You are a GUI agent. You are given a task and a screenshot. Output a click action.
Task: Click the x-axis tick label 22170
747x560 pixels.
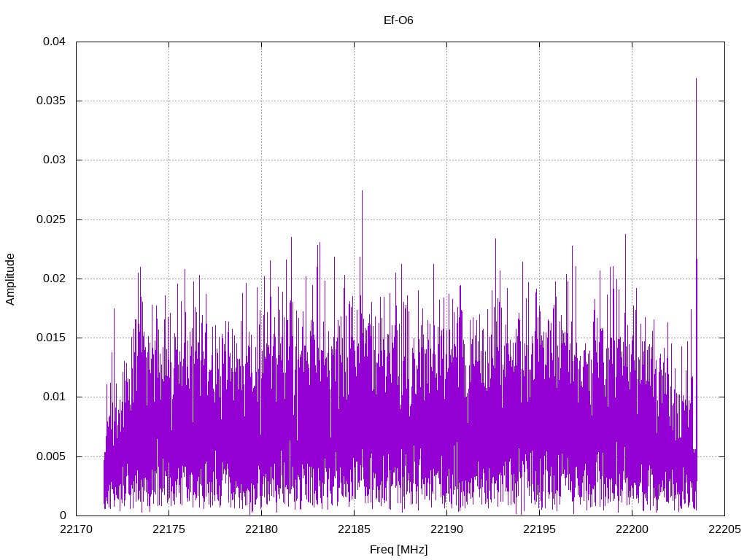76,529
